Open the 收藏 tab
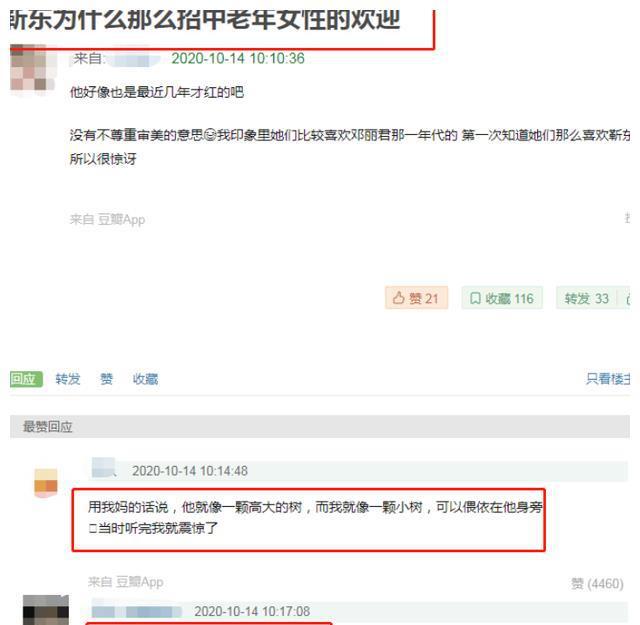The height and width of the screenshot is (625, 640). 145,379
